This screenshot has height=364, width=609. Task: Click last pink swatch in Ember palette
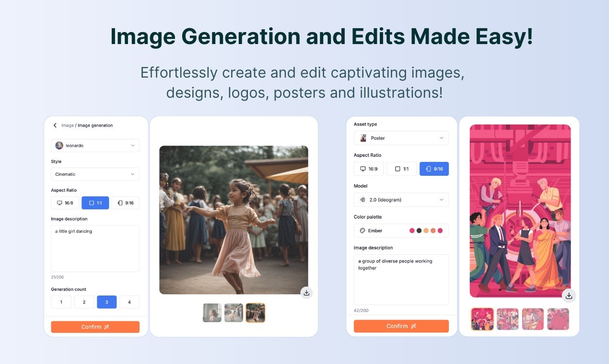440,231
